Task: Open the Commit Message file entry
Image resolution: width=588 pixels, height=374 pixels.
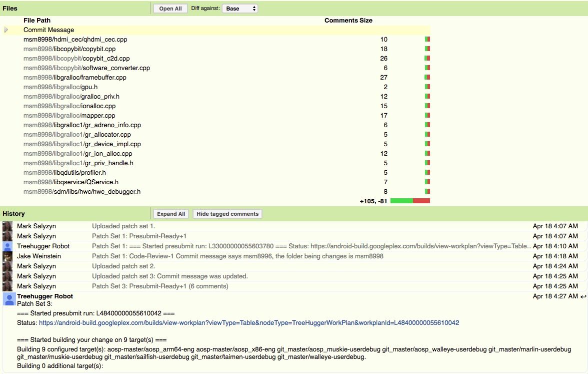Action: coord(49,30)
